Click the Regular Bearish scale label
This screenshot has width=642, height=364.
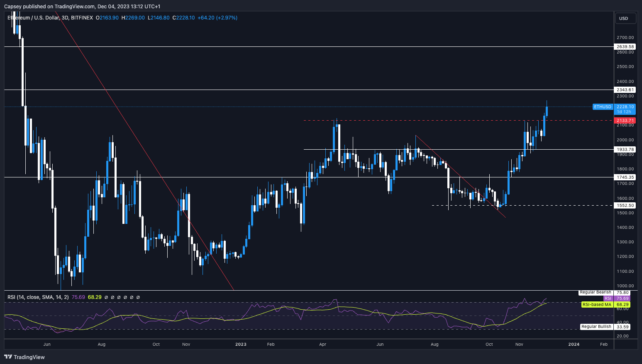(x=596, y=292)
